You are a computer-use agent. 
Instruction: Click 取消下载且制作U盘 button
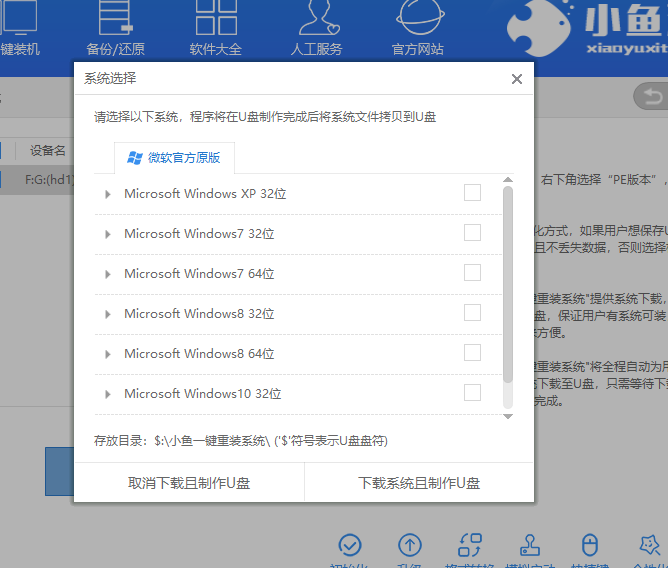pyautogui.click(x=189, y=483)
